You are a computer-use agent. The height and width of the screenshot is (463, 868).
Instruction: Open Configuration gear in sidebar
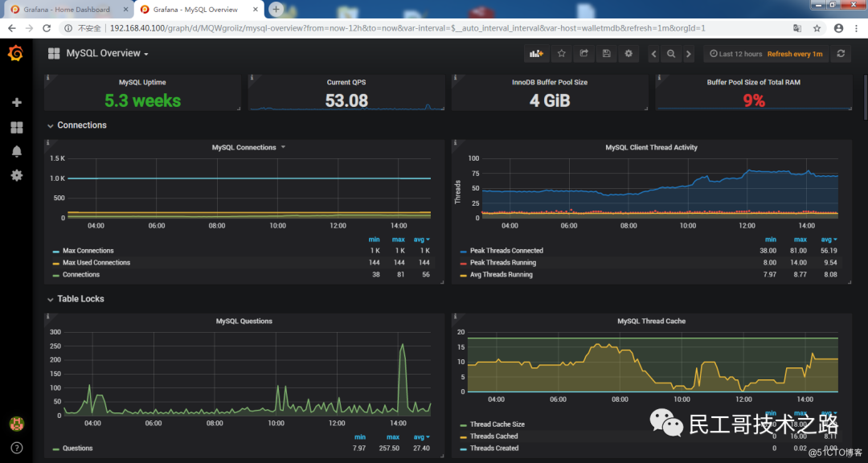[17, 175]
